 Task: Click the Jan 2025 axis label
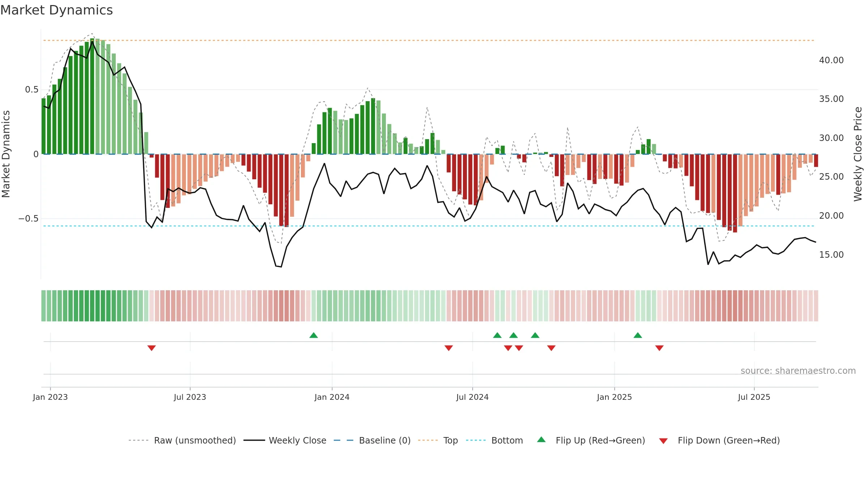coord(614,397)
